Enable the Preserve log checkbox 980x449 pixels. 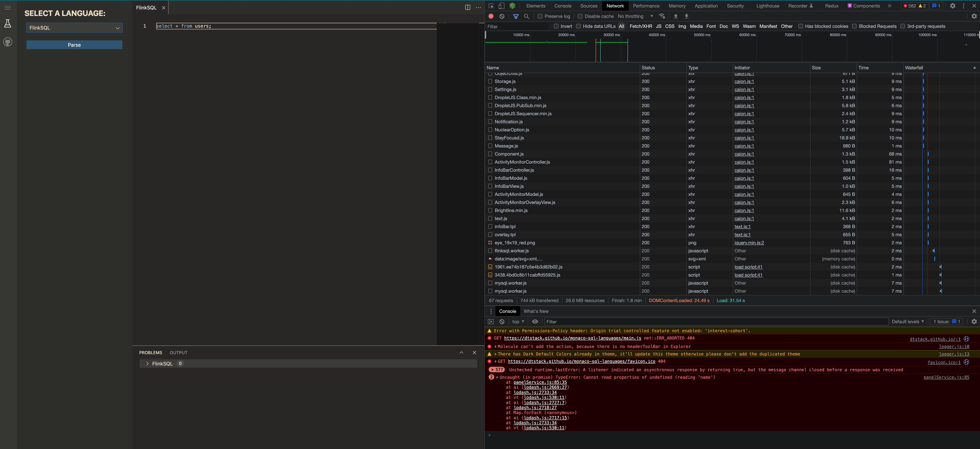coord(540,16)
